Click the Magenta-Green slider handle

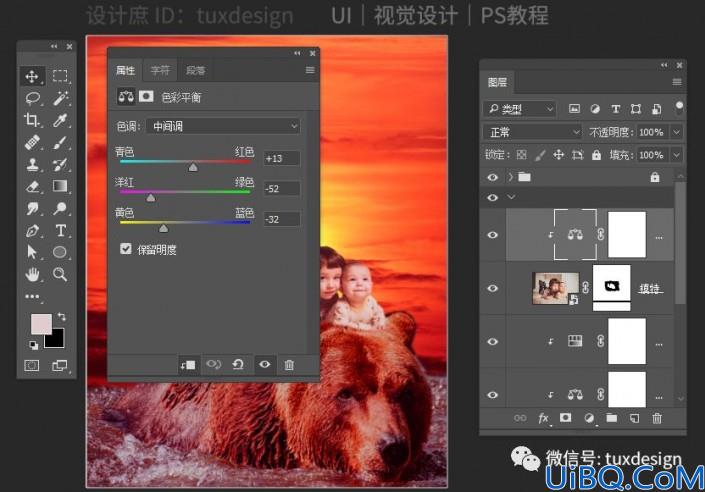click(x=151, y=198)
